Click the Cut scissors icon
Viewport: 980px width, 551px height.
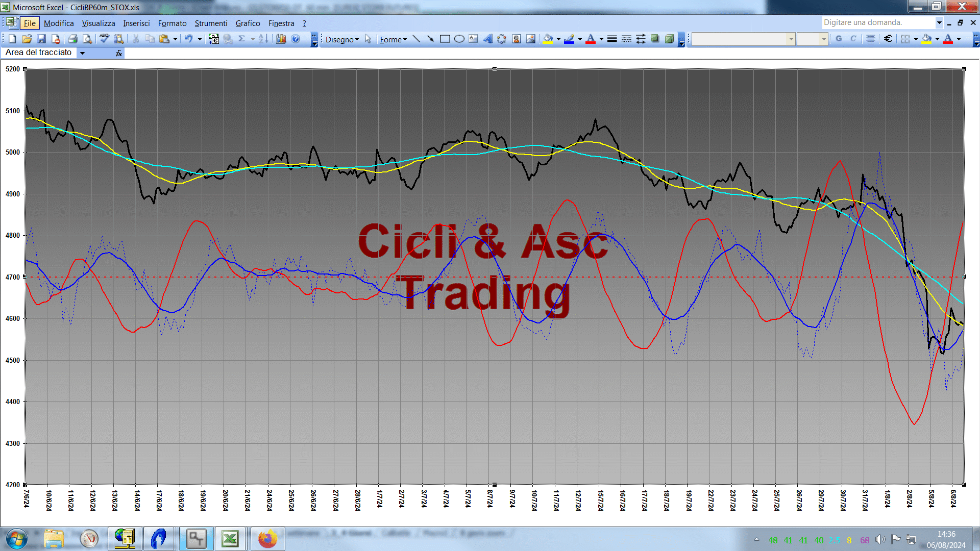coord(136,39)
